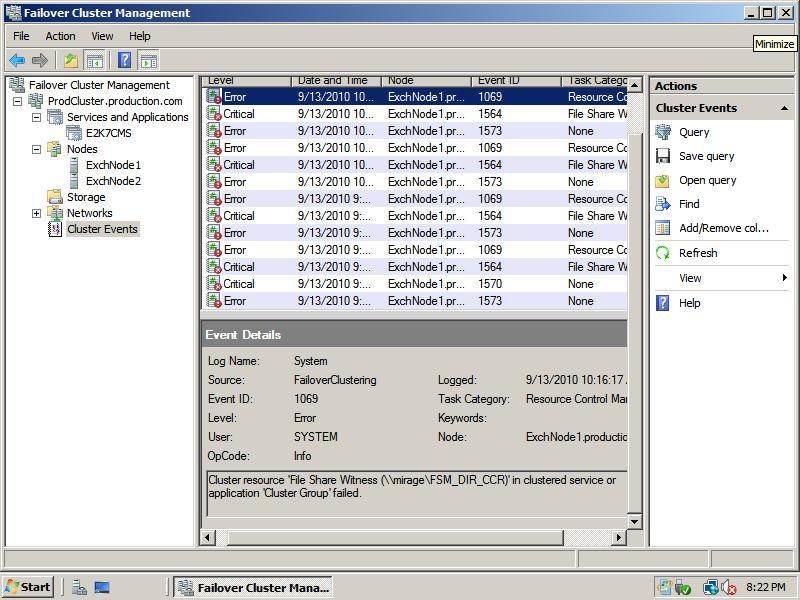Click the ProdCluster.production.com cluster icon
The height and width of the screenshot is (600, 800).
pos(36,101)
